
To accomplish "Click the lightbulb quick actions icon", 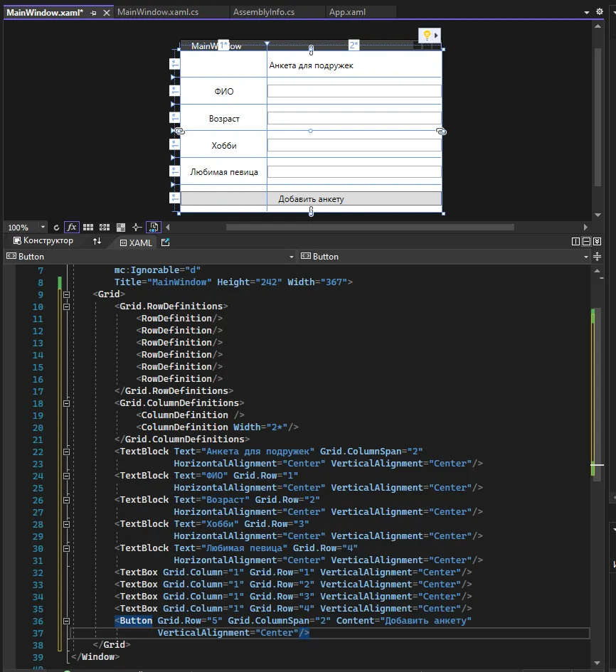I will [x=427, y=35].
